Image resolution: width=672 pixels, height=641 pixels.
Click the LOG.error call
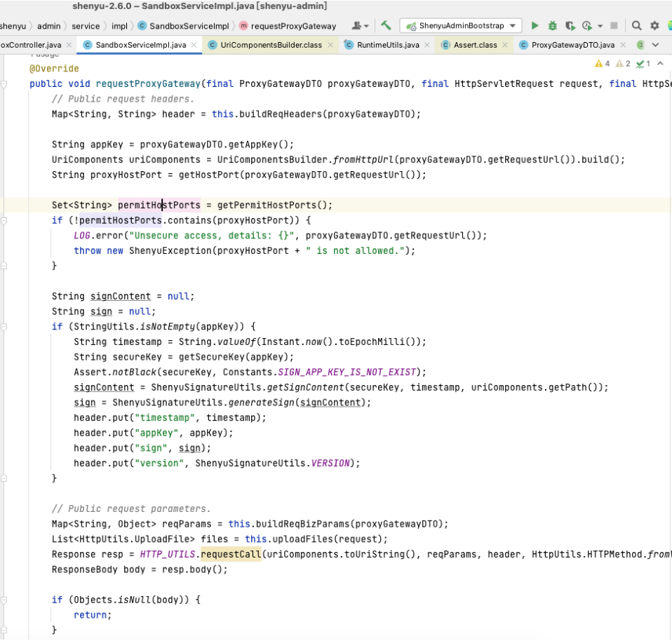point(98,236)
